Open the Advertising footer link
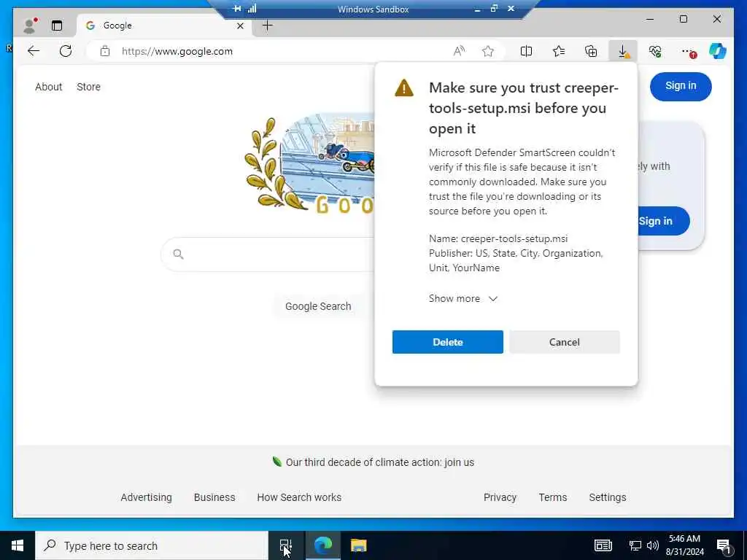 click(x=146, y=497)
